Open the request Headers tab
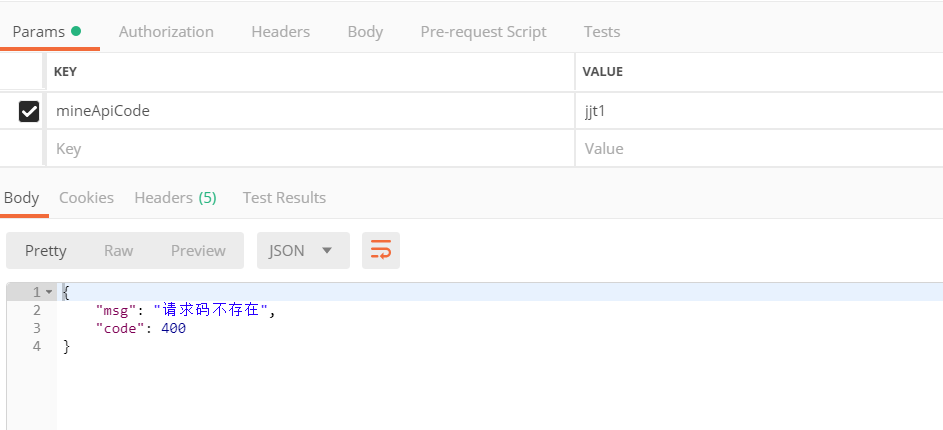This screenshot has width=943, height=430. [x=280, y=32]
